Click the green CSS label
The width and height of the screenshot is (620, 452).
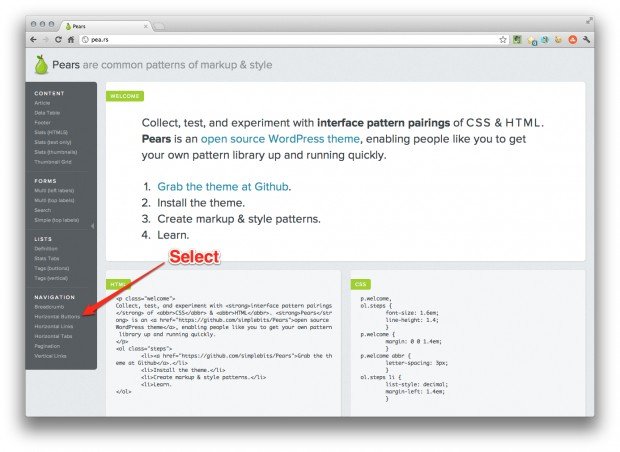pos(361,284)
